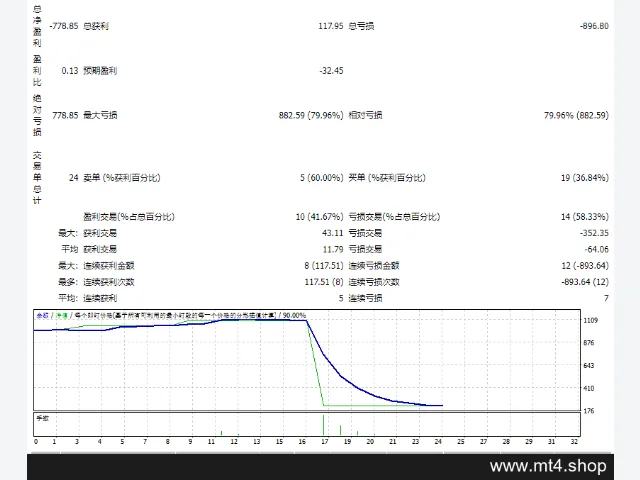640x480 pixels.
Task: Click the value -893.64 (12)
Action: (585, 282)
